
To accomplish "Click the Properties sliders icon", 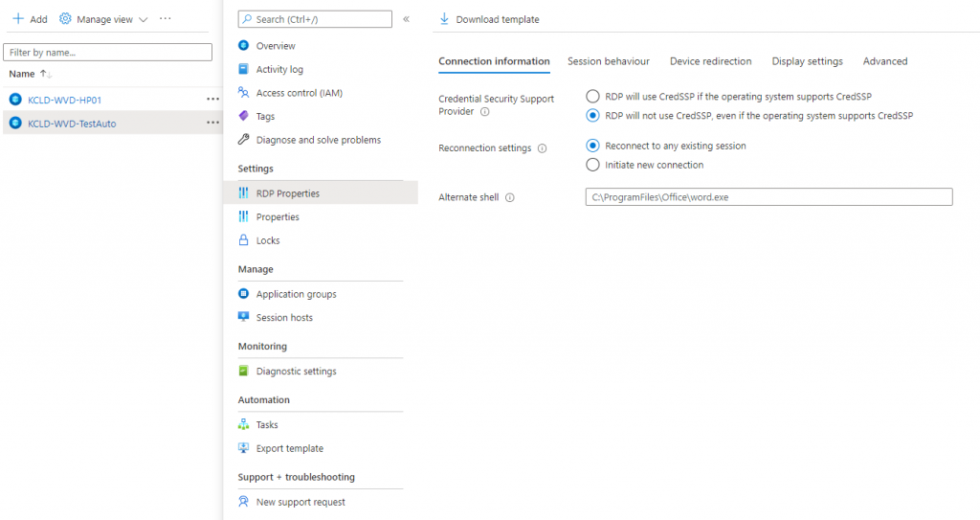I will 244,216.
